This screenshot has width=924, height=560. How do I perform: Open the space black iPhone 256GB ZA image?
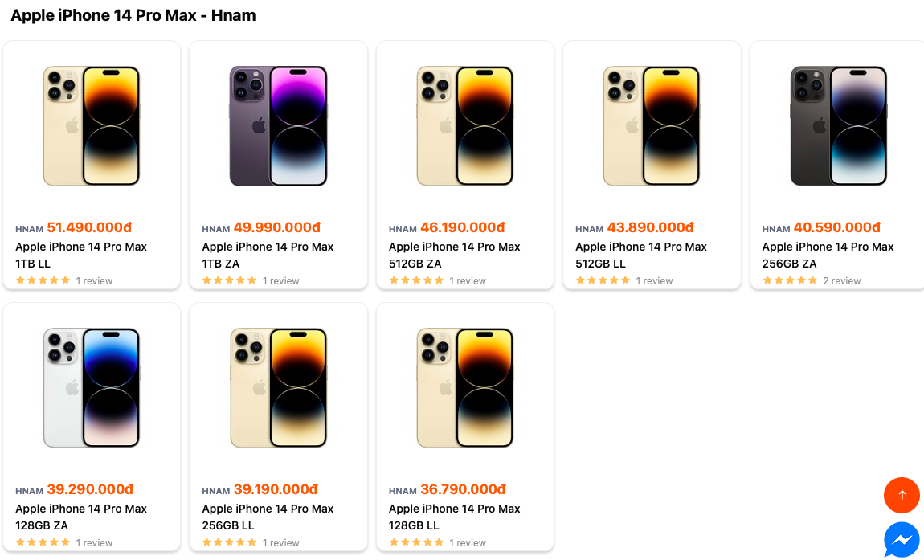pos(838,126)
